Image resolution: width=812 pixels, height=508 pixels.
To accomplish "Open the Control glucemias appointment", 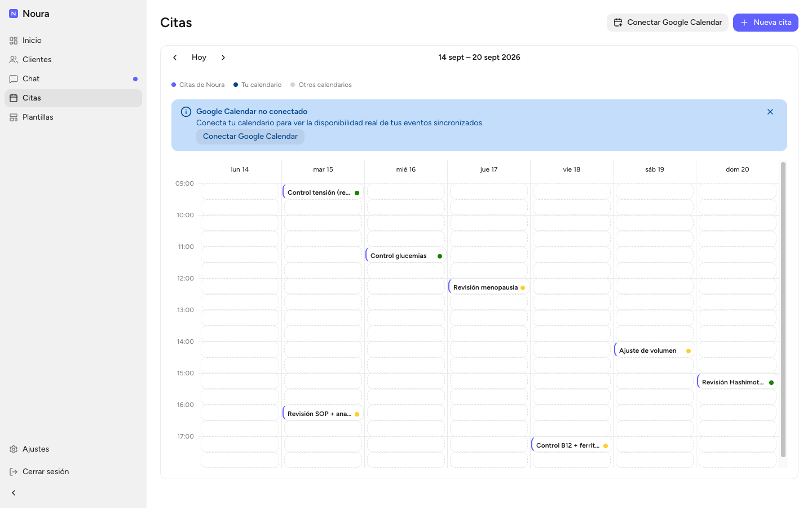I will click(405, 256).
